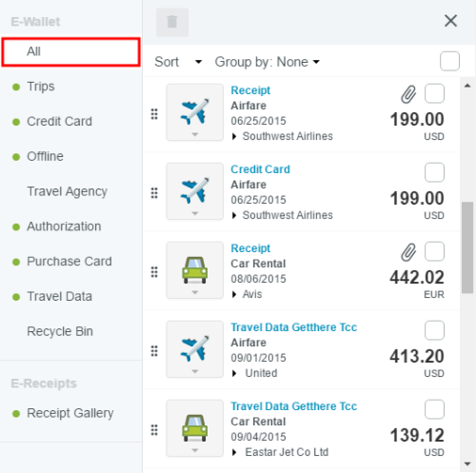Open the Credit Card wallet category
Viewport: 476px width, 473px height.
59,121
